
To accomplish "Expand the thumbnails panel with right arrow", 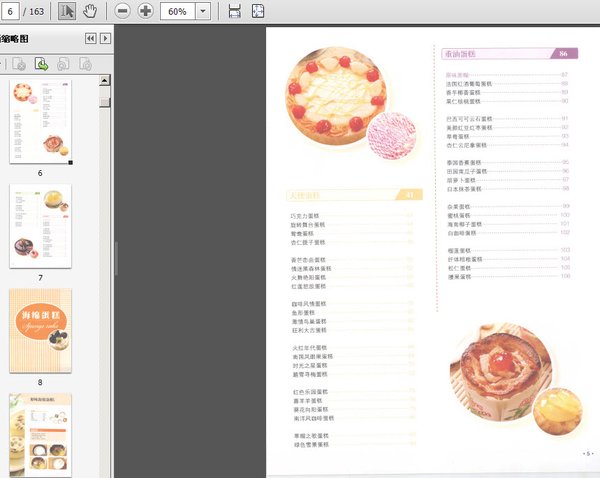I will click(x=106, y=38).
